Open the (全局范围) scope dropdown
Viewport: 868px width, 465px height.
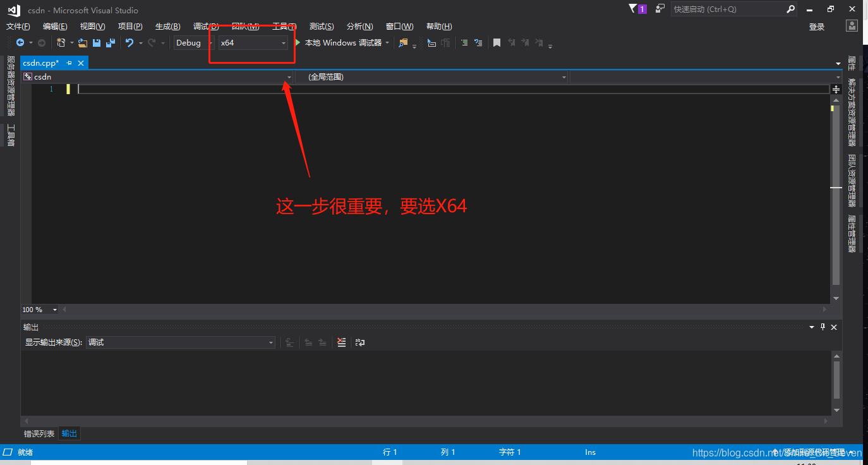432,77
